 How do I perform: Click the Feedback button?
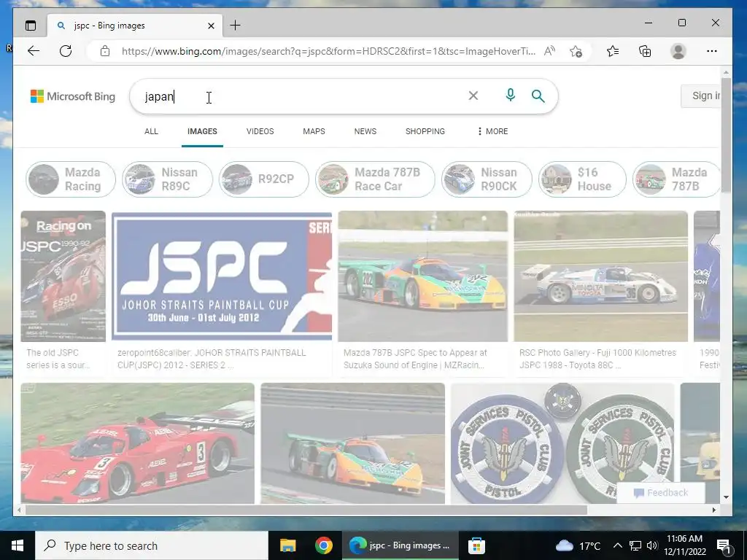661,493
